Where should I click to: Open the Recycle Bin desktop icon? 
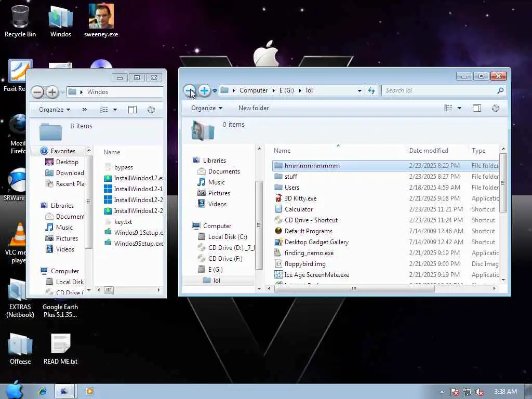pos(20,21)
